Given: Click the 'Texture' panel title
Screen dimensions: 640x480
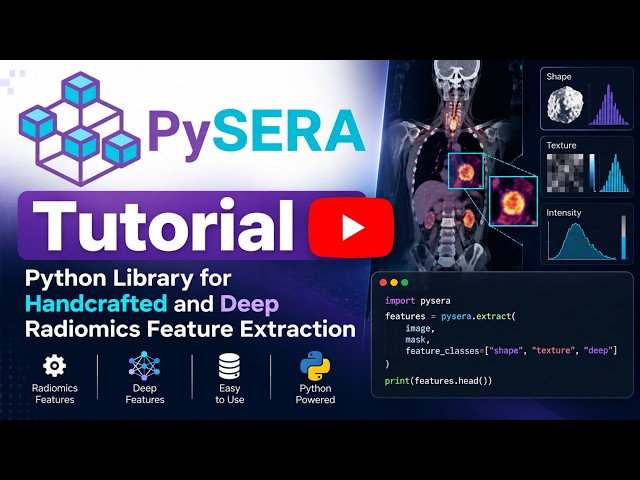Looking at the screenshot, I should point(561,145).
